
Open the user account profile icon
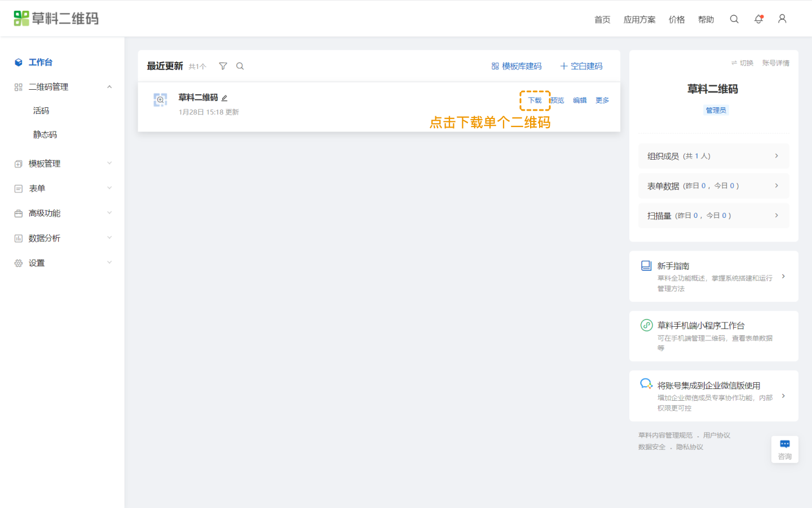point(782,19)
